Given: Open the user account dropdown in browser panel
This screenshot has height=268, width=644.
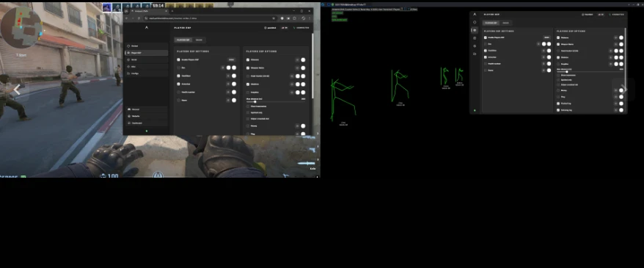Looking at the screenshot, I should click(x=270, y=28).
